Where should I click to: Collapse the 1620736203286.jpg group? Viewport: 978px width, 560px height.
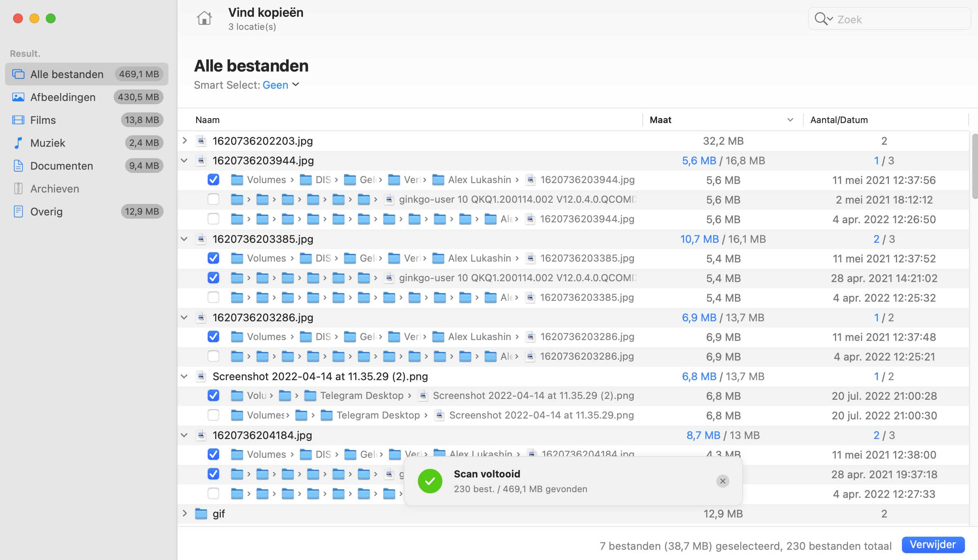(x=184, y=318)
